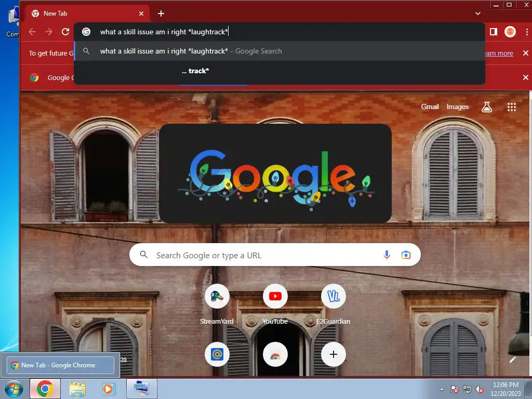Open a new tab with the plus button
Image resolution: width=532 pixels, height=399 pixels.
161,14
